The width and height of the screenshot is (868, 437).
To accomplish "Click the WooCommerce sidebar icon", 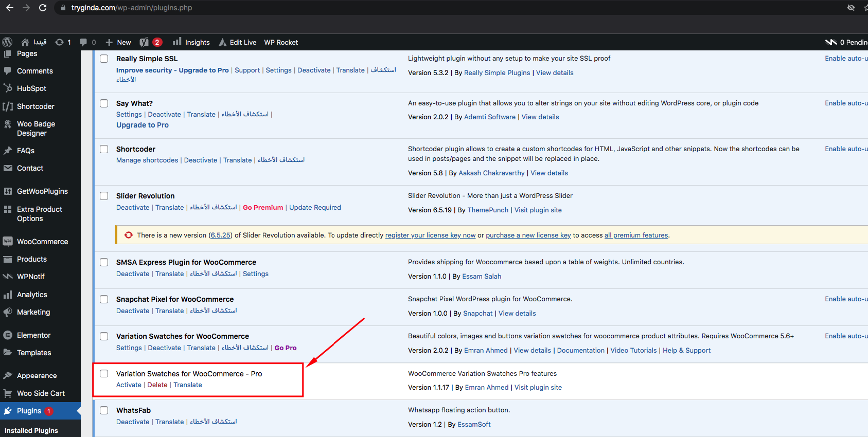I will [x=8, y=241].
